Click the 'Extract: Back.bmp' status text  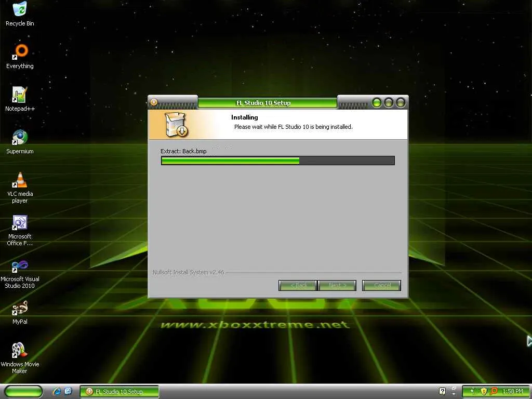(183, 151)
